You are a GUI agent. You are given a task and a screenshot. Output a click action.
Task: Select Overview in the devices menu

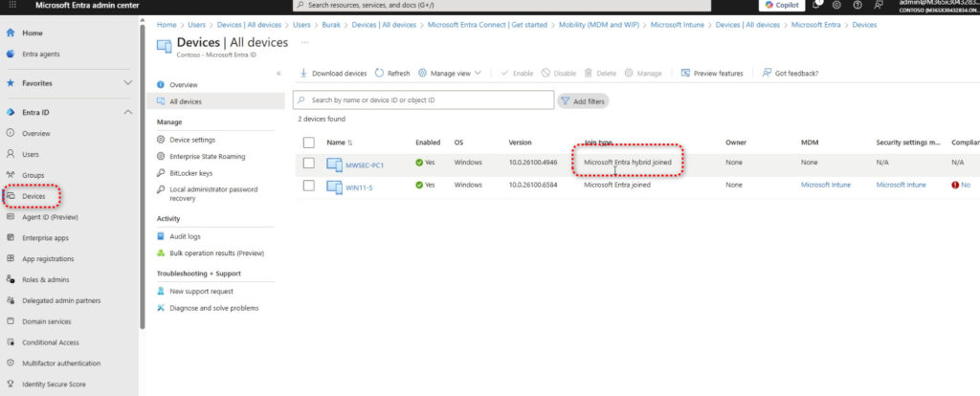(x=183, y=85)
